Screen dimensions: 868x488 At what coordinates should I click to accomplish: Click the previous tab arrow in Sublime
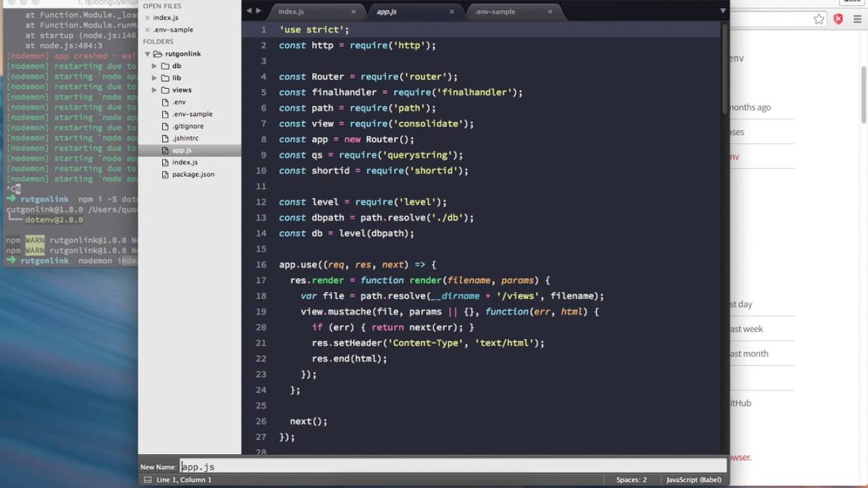pos(249,11)
